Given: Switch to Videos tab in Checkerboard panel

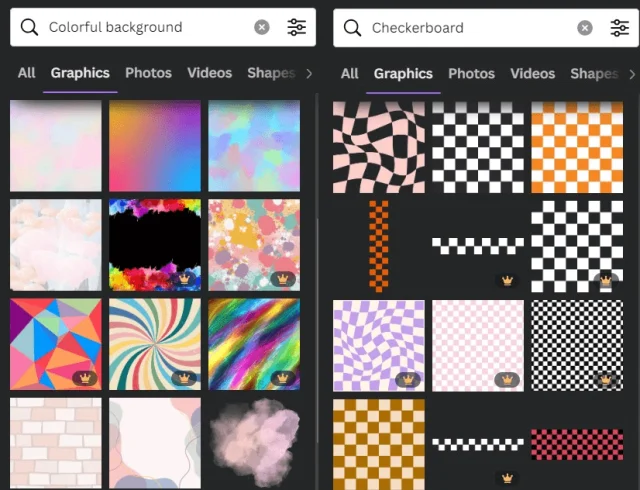Looking at the screenshot, I should (x=533, y=74).
